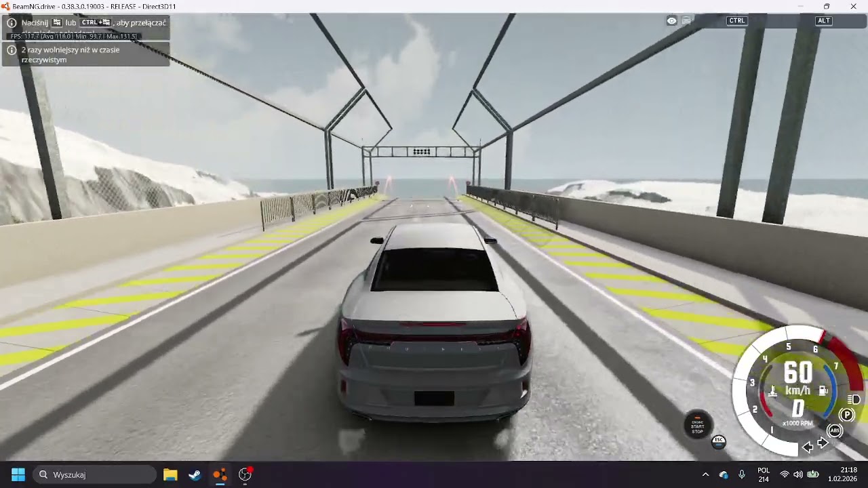Click the info icon on slow-motion message

coord(12,50)
